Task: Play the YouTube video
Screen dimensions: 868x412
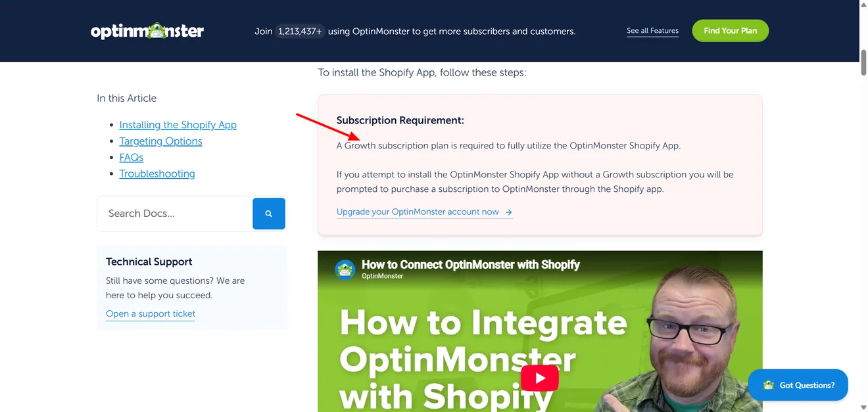Action: (x=540, y=378)
